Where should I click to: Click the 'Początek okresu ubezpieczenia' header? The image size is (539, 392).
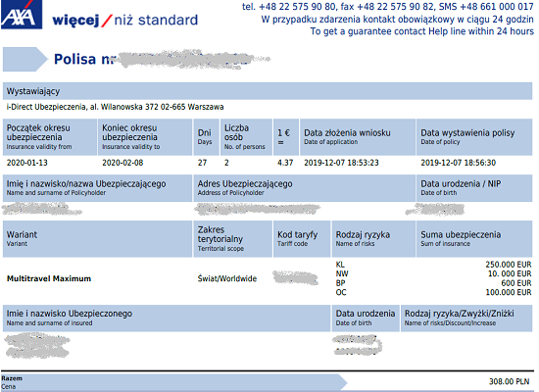point(50,137)
